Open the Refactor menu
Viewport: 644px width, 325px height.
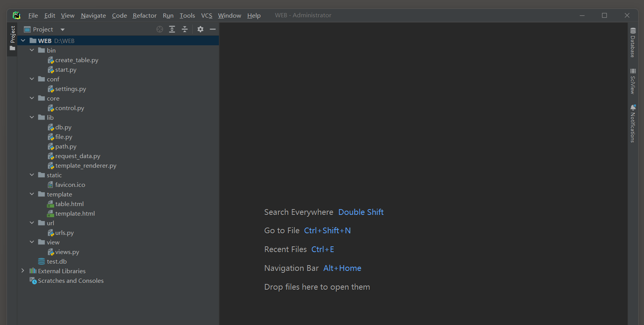144,15
